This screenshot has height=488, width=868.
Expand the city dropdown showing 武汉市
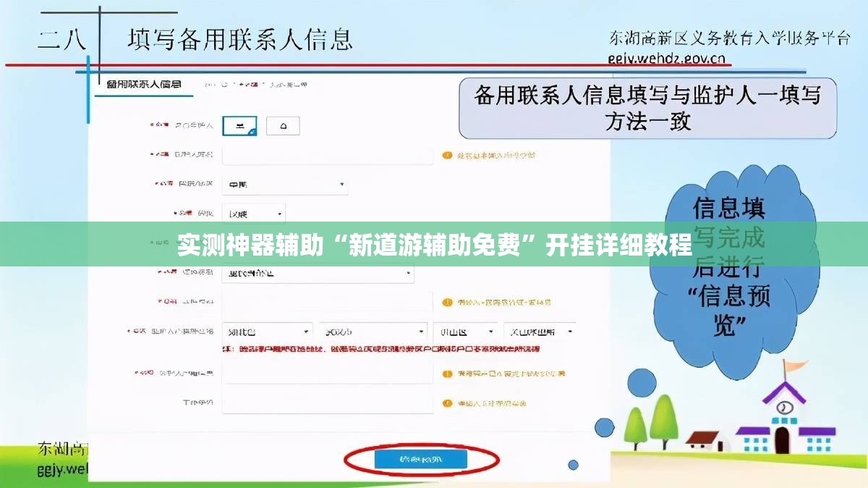coord(374,332)
